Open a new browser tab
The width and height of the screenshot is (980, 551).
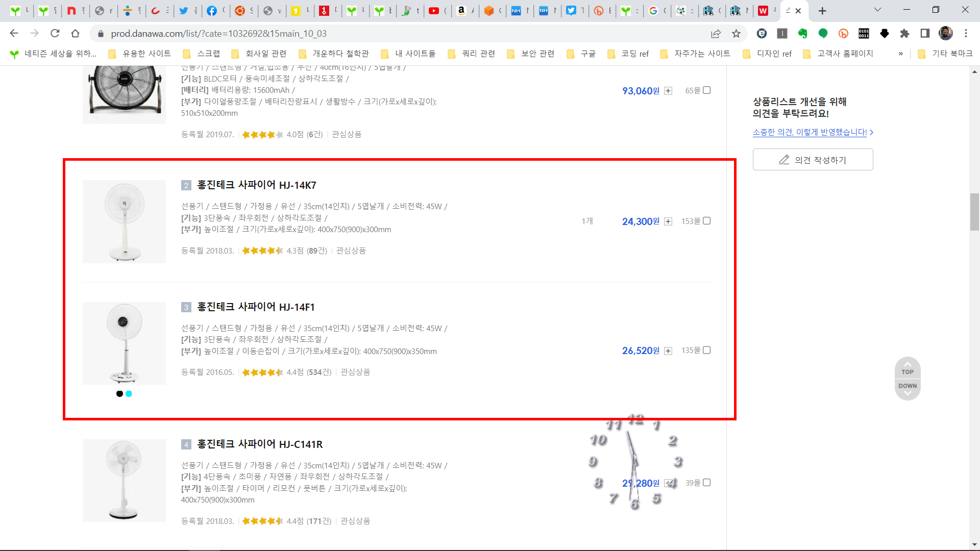(x=822, y=11)
